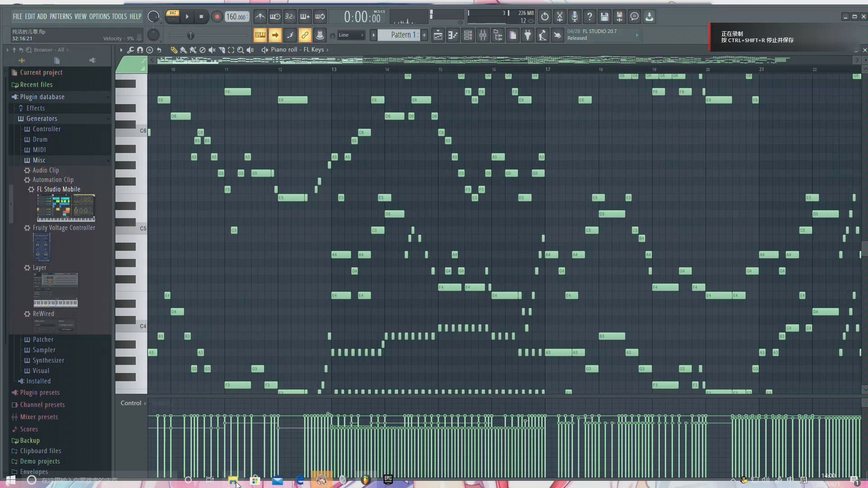Open the Piano roll - FL Keys target channel menu
This screenshot has width=868, height=488.
297,50
